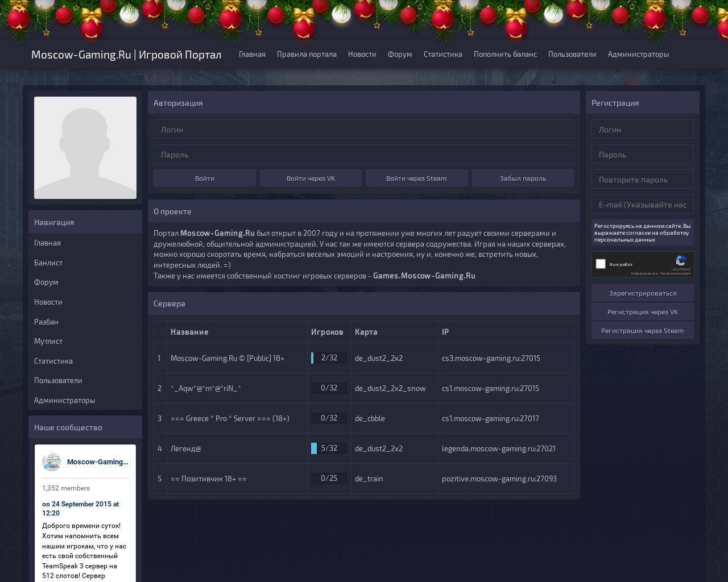
Task: Open Правила портала in the top menu
Action: tap(307, 54)
